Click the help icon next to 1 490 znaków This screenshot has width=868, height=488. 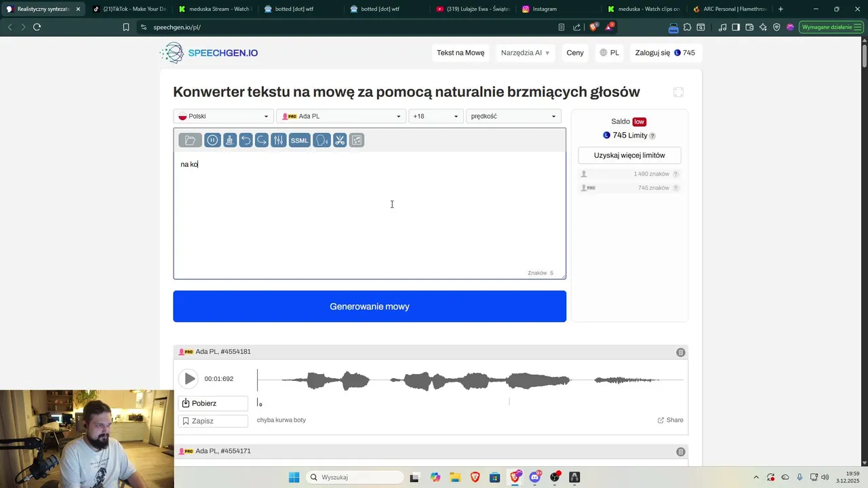tap(675, 174)
